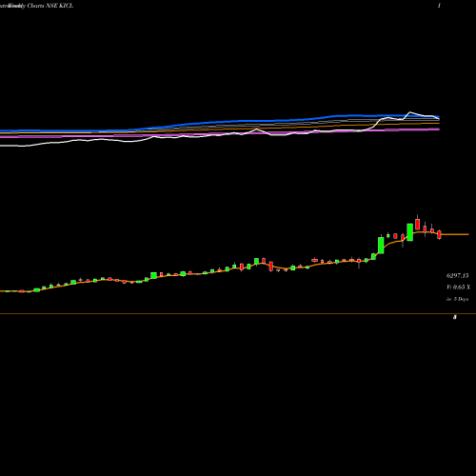This screenshot has height=476, width=476.
Task: Click the 'in 5 Days' label
Action: pyautogui.click(x=457, y=299)
